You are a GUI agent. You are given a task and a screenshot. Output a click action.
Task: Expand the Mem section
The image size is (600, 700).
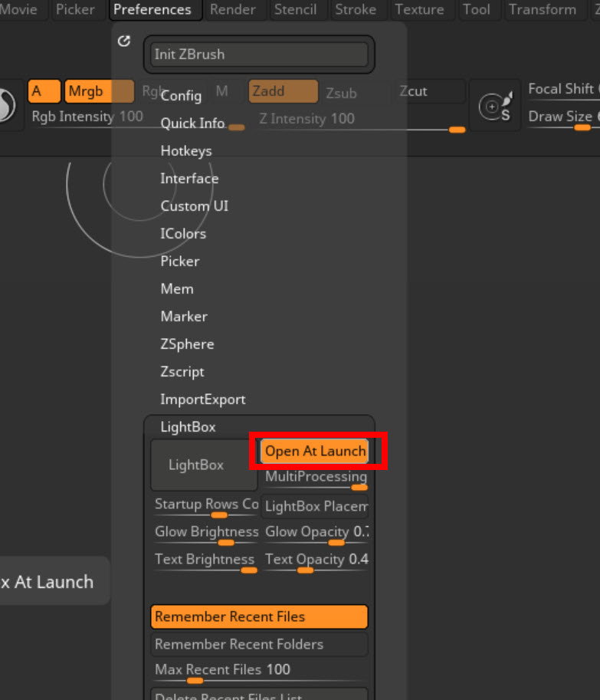[x=177, y=289]
